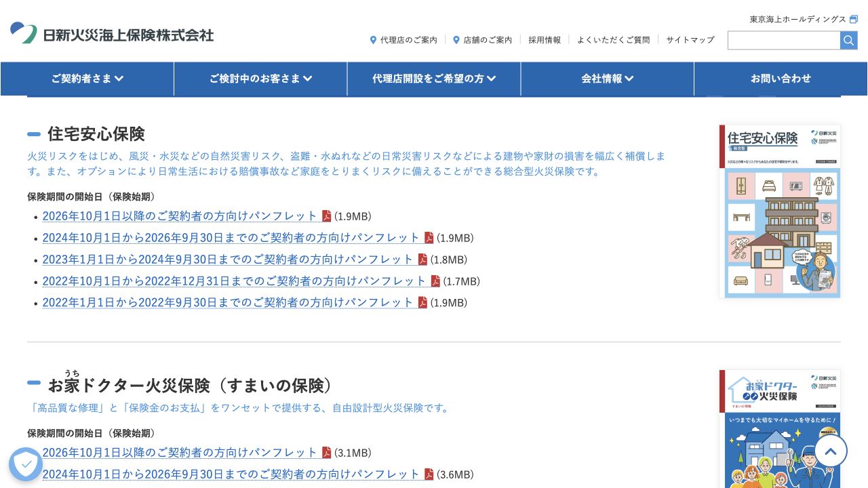Click the site search input field
868x488 pixels.
[784, 40]
